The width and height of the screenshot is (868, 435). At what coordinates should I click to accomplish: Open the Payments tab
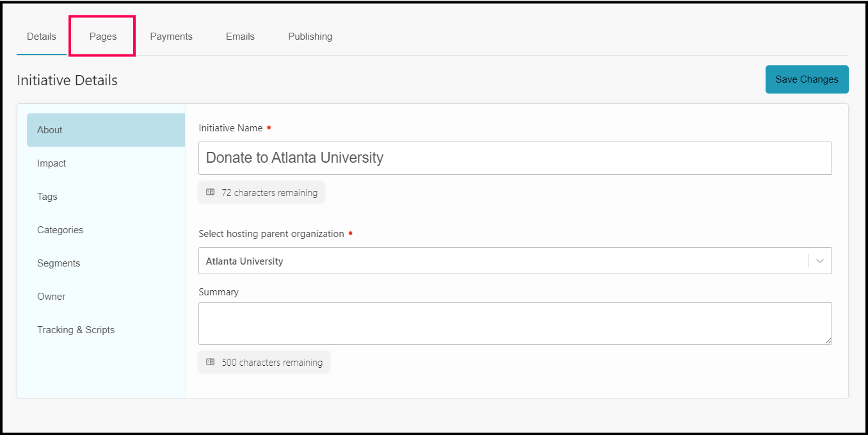171,37
